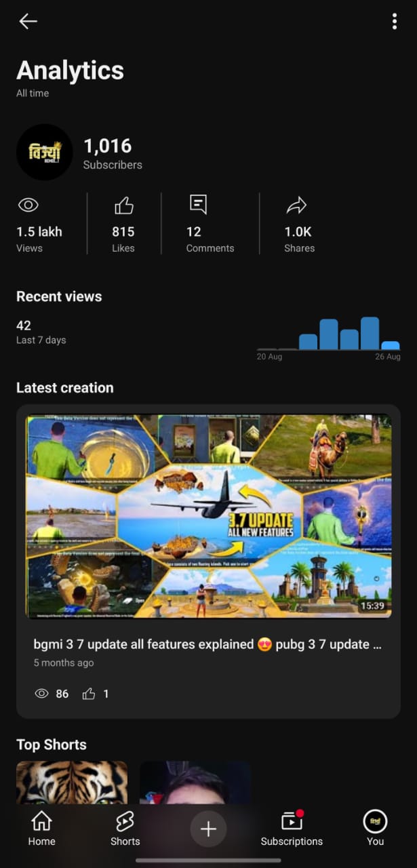Select the Views eye icon
Image resolution: width=417 pixels, height=868 pixels.
tap(28, 205)
